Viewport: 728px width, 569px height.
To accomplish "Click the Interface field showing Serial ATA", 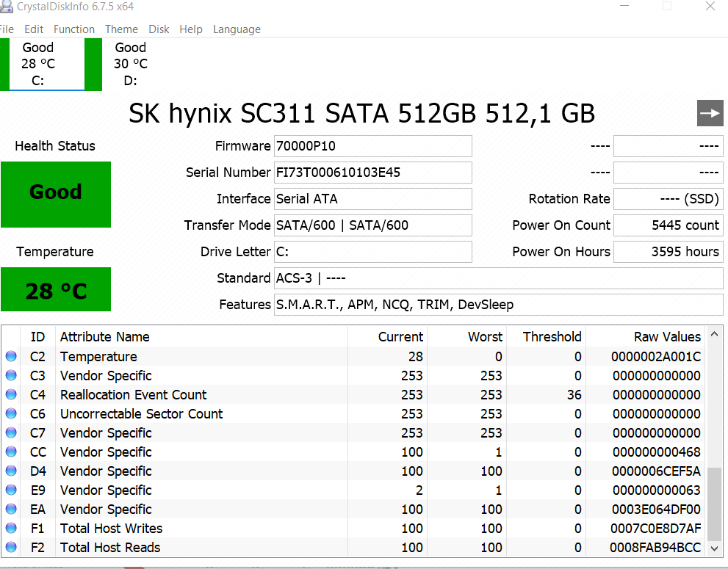I will (x=373, y=199).
